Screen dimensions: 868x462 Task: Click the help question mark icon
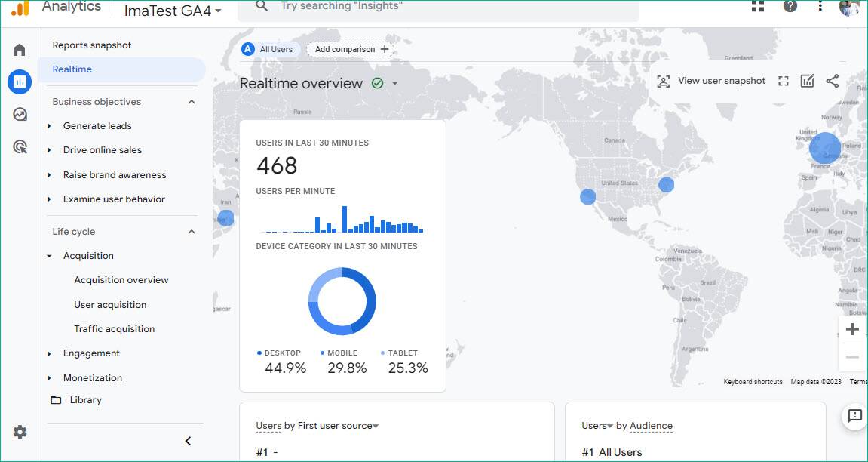click(x=790, y=6)
